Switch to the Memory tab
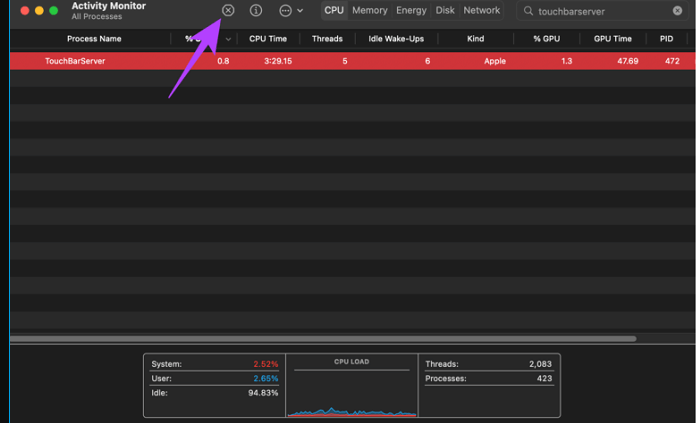This screenshot has height=423, width=696. [x=370, y=10]
